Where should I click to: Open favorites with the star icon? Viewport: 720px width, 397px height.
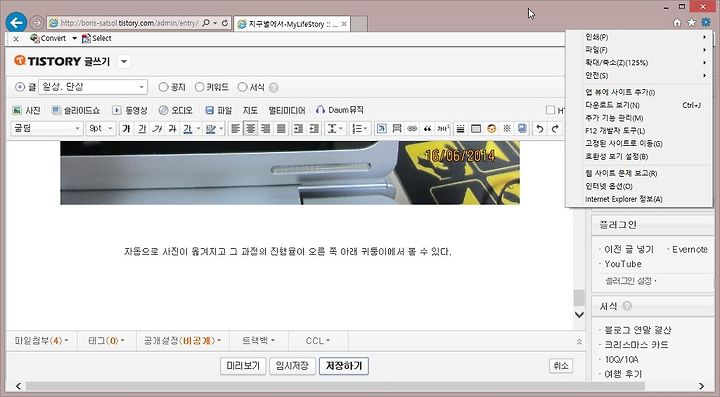[x=691, y=22]
